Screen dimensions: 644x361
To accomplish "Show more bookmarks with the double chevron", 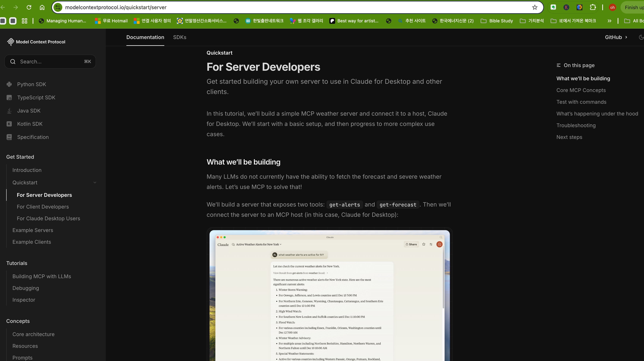I will 609,21.
